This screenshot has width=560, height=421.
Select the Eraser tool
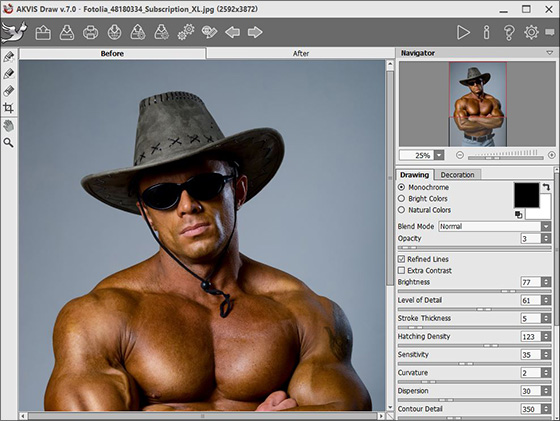(9, 91)
